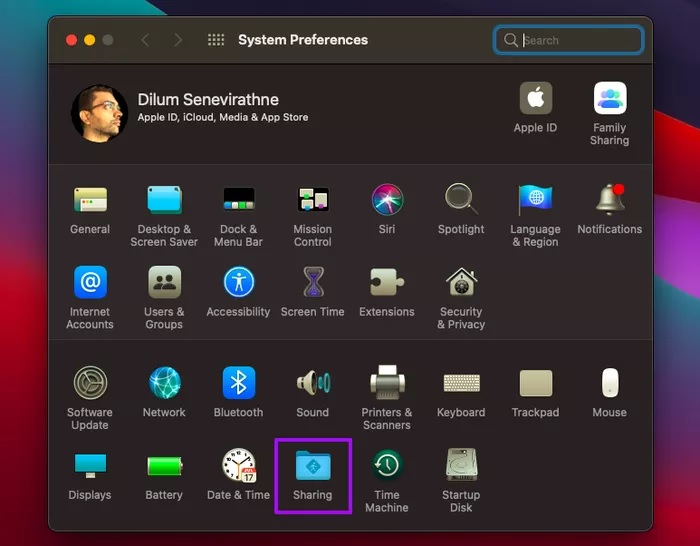
Task: Show all preferences grid button
Action: tap(216, 40)
